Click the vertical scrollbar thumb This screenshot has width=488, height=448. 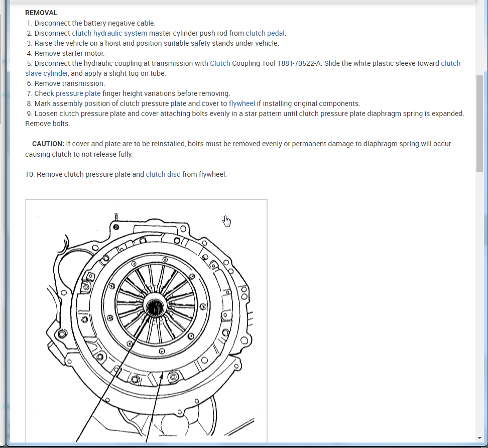pos(479,124)
